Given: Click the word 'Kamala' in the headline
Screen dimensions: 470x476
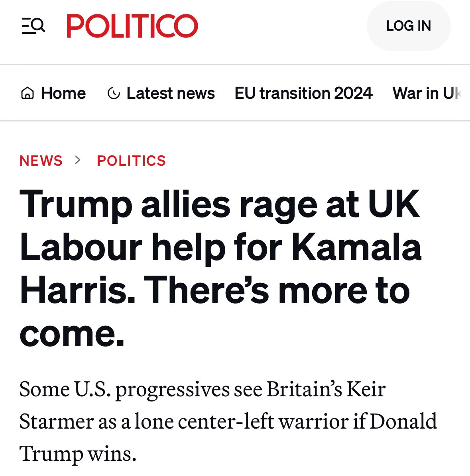Looking at the screenshot, I should point(356,248).
